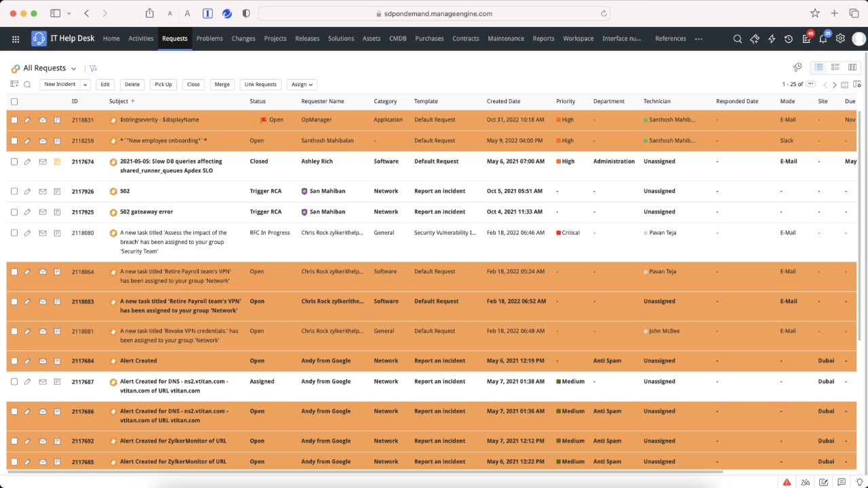Screen dimensions: 868x488
Task: Select checkbox for request 2117926
Action: 14,191
